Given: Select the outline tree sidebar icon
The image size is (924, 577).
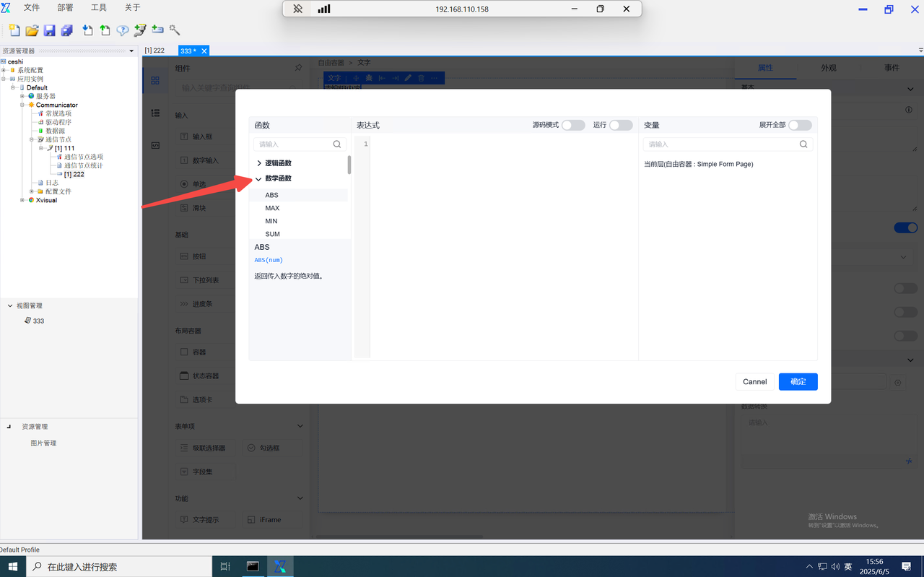Looking at the screenshot, I should point(155,113).
